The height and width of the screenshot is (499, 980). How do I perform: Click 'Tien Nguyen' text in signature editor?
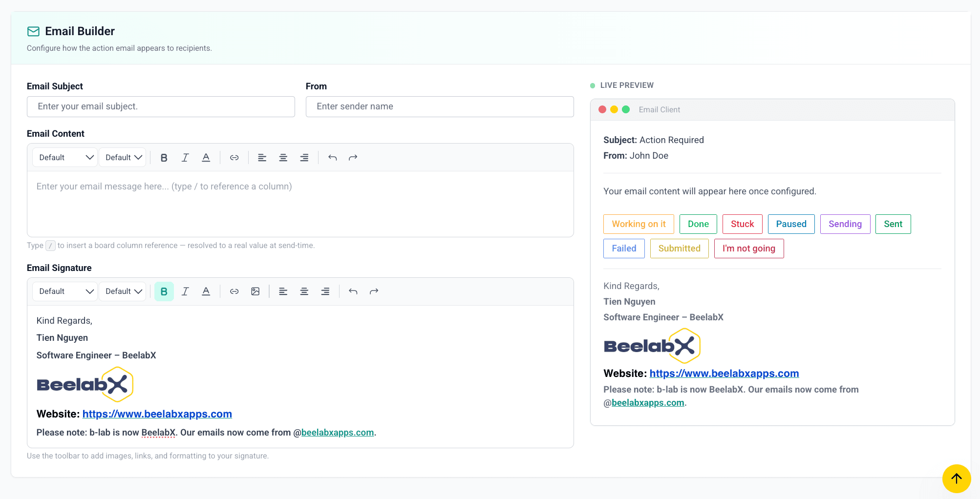coord(62,338)
